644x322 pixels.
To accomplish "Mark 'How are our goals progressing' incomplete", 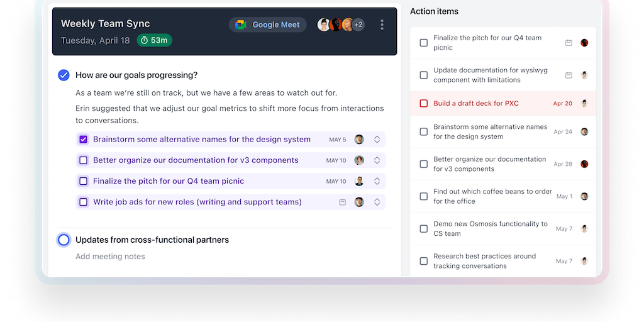I will click(x=64, y=75).
